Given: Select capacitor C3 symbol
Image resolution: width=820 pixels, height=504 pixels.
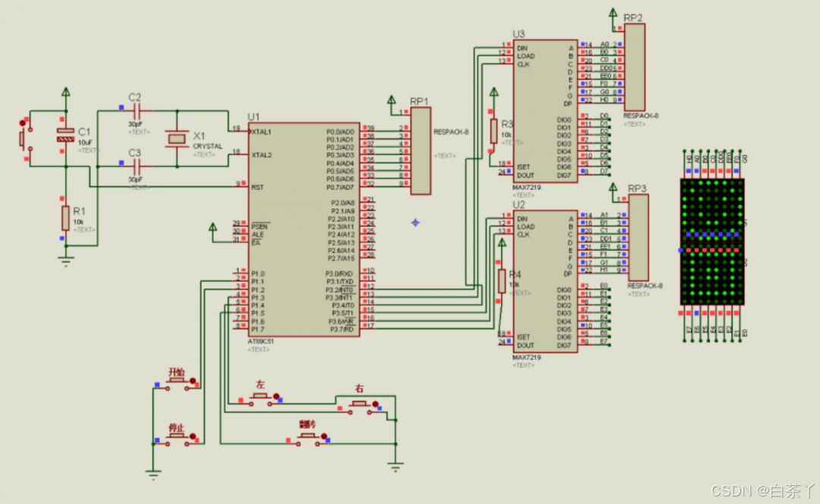Looking at the screenshot, I should coord(137,167).
